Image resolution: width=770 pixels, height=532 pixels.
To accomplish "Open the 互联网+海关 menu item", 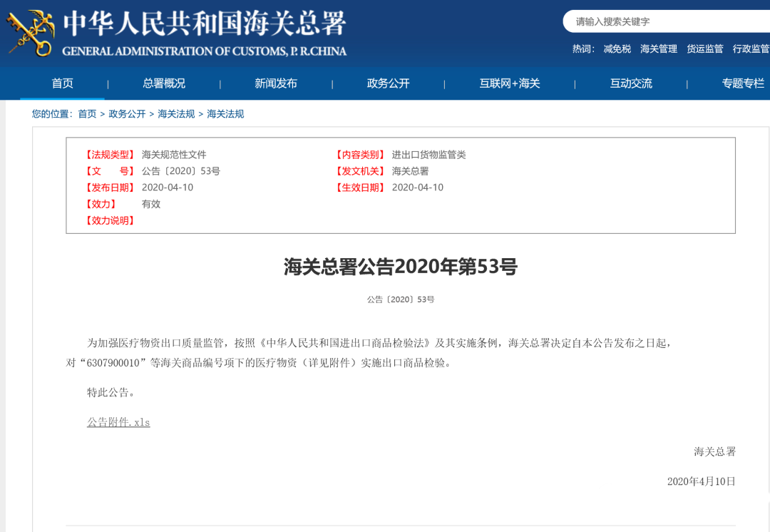I will [x=510, y=83].
